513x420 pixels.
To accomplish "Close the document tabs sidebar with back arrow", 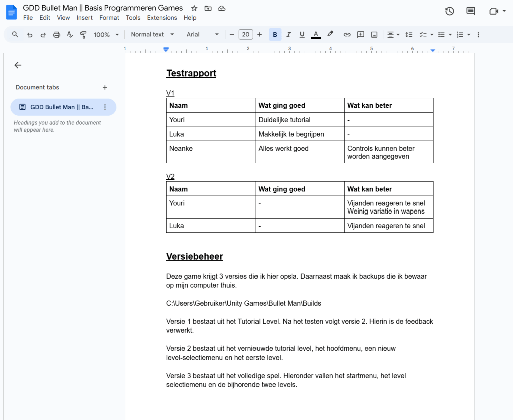I will point(18,65).
